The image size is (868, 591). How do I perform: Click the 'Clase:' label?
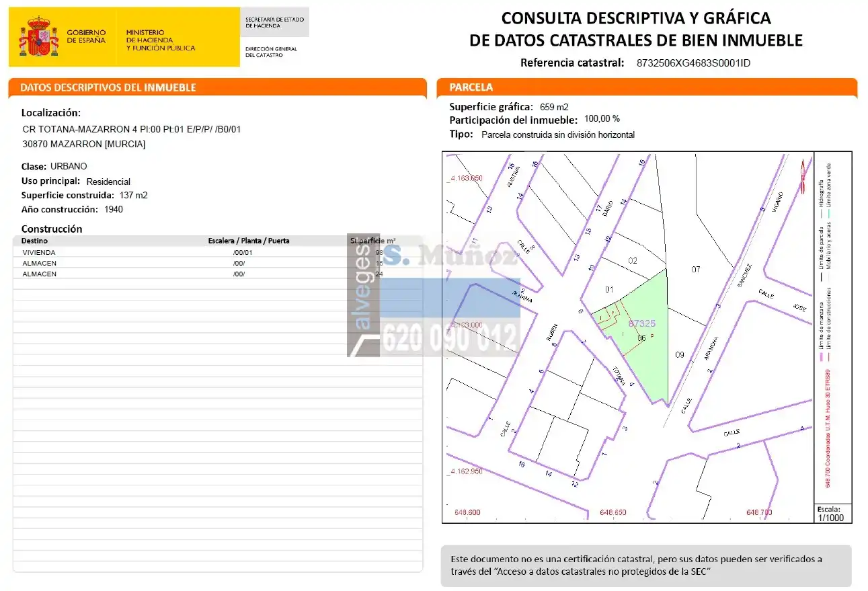[34, 166]
